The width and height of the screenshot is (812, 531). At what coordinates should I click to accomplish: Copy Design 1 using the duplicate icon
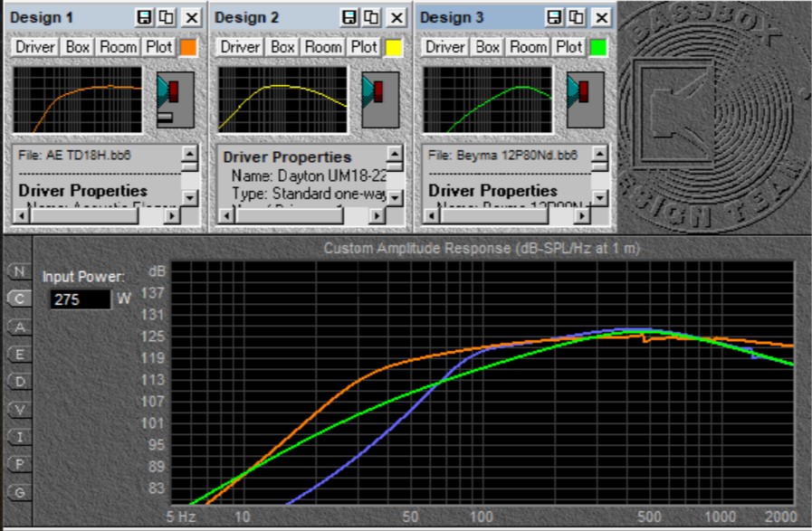pos(167,17)
